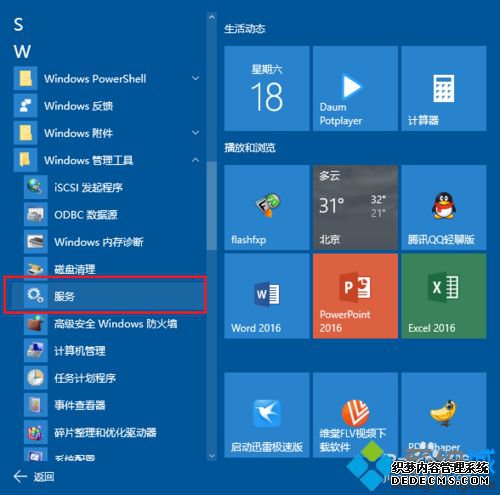Launch the Daum Potplayer tile

tap(355, 88)
